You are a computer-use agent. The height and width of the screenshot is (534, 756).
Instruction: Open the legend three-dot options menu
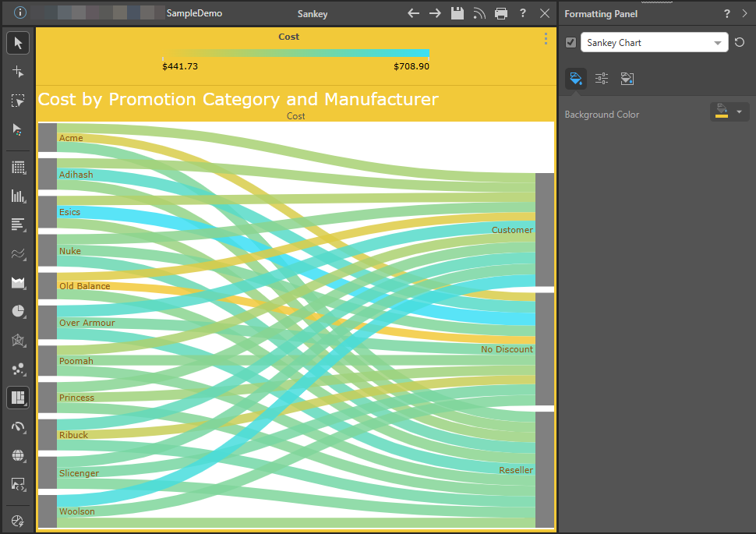click(x=546, y=39)
